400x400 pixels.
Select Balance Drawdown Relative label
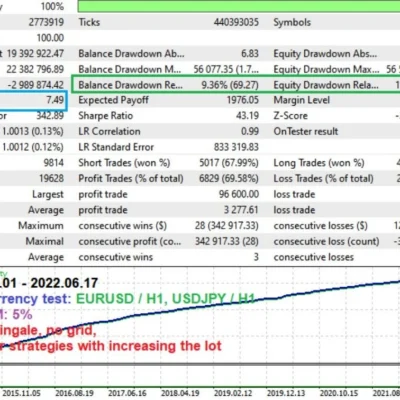(x=131, y=85)
